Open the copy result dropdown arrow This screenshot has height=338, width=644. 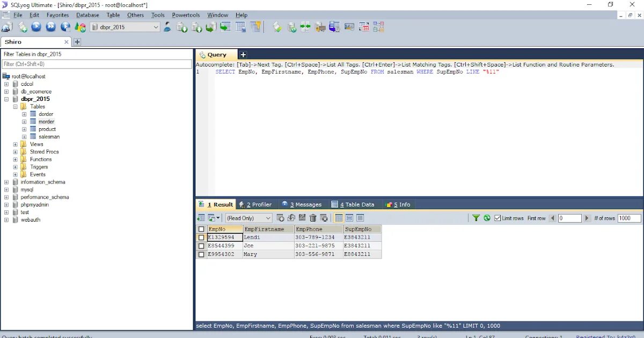coord(218,218)
